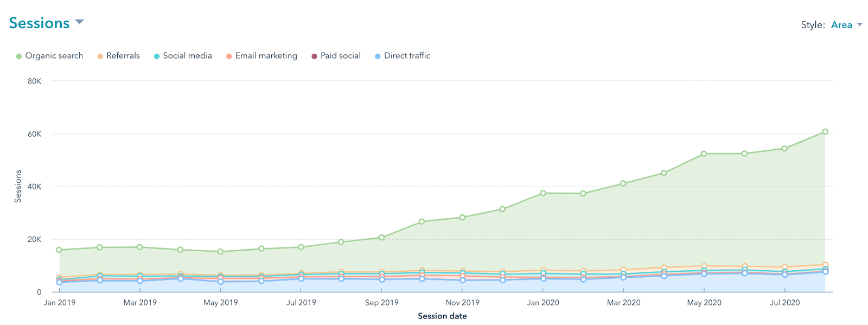Select the final Organic search data point
The width and height of the screenshot is (868, 325).
point(825,132)
